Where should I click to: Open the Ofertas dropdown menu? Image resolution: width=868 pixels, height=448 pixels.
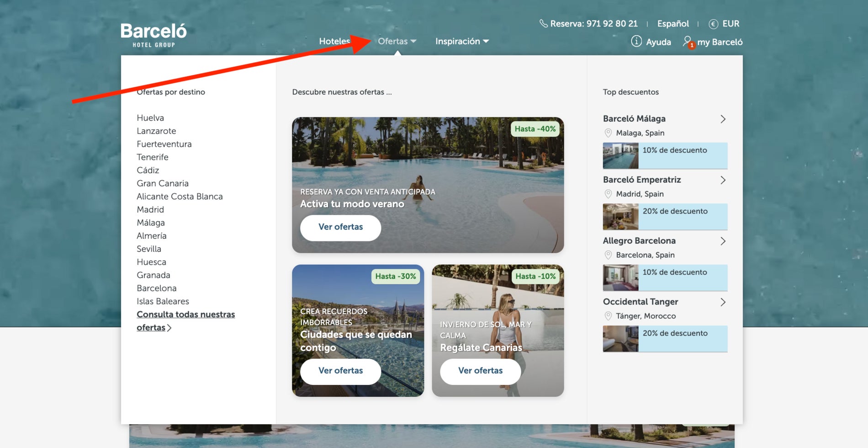[393, 41]
